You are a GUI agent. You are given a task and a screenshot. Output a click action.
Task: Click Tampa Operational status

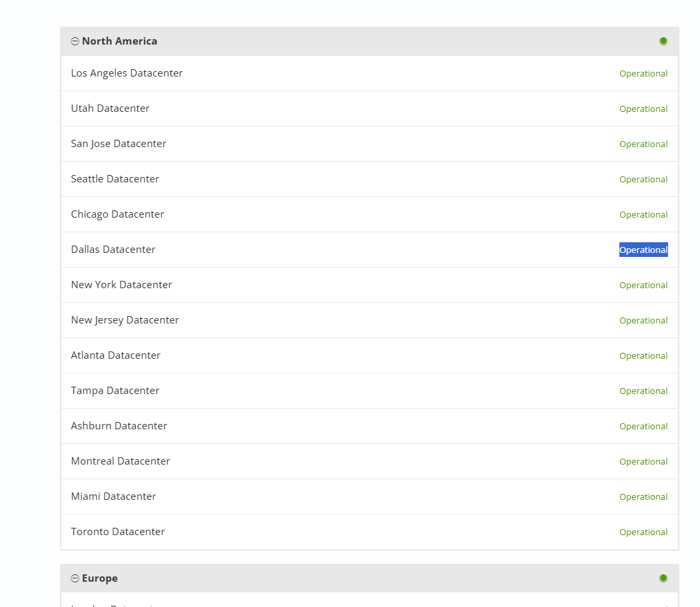[643, 391]
